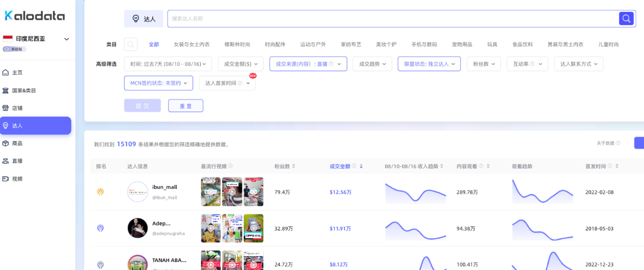Screen dimensions: 644x270
Task: Select the 美妆个护 category
Action: pos(386,44)
